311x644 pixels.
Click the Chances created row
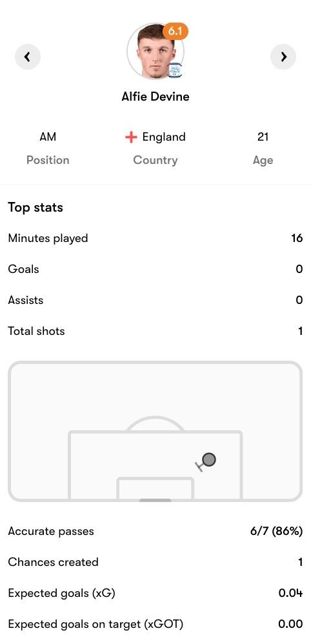(155, 562)
